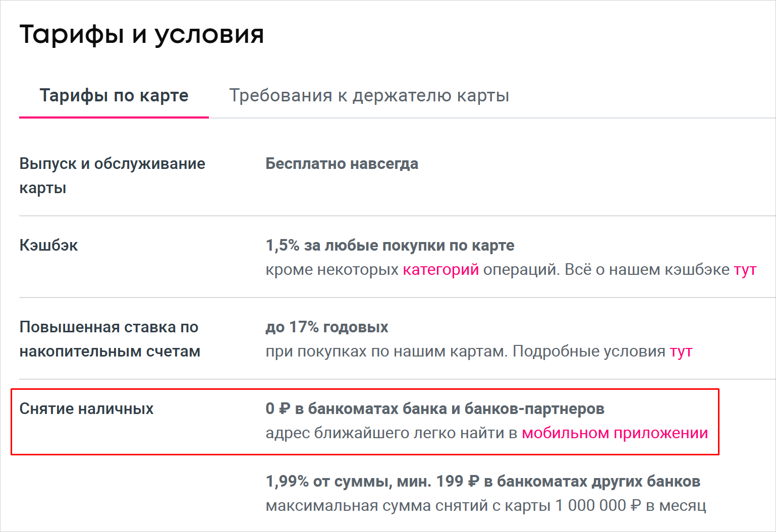Open the "Требования к держателю карты" tab

(369, 95)
